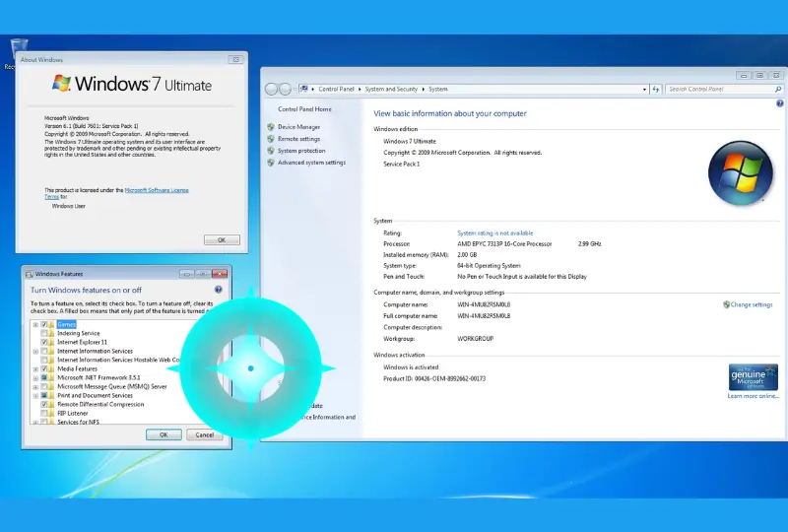Screen dimensions: 788x532
Task: Expand the Media Features node
Action: 35,369
